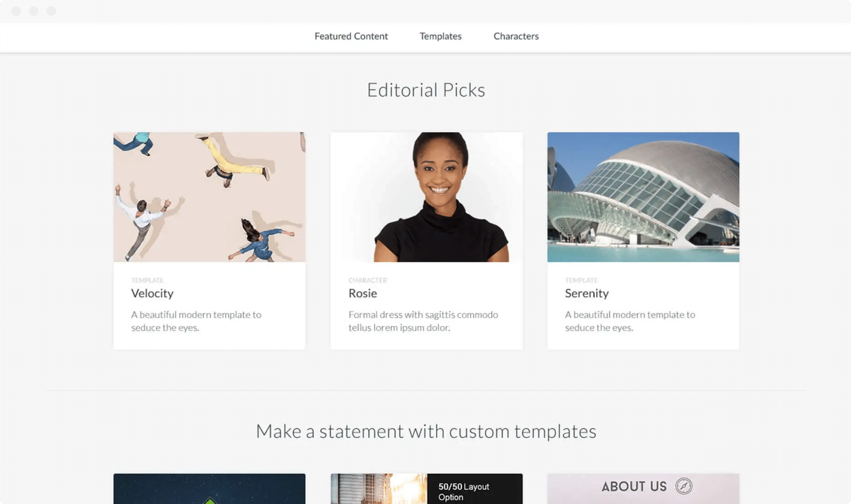Go to the Characters tab
The image size is (851, 504).
point(516,36)
